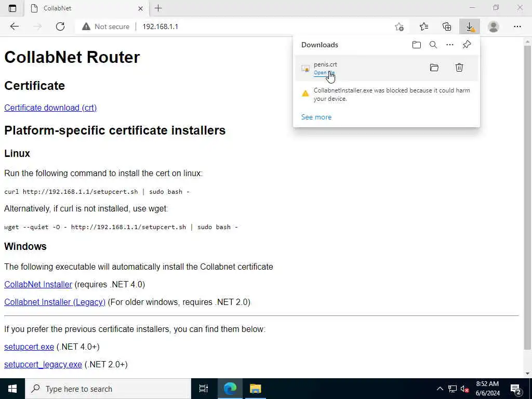
Task: Pin the Downloads panel
Action: [x=467, y=45]
